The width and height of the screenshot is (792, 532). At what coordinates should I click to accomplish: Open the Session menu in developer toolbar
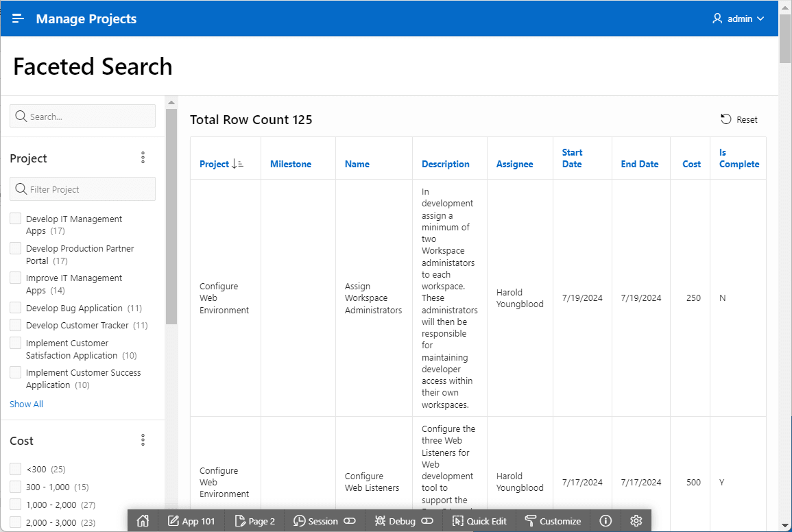[x=315, y=521]
